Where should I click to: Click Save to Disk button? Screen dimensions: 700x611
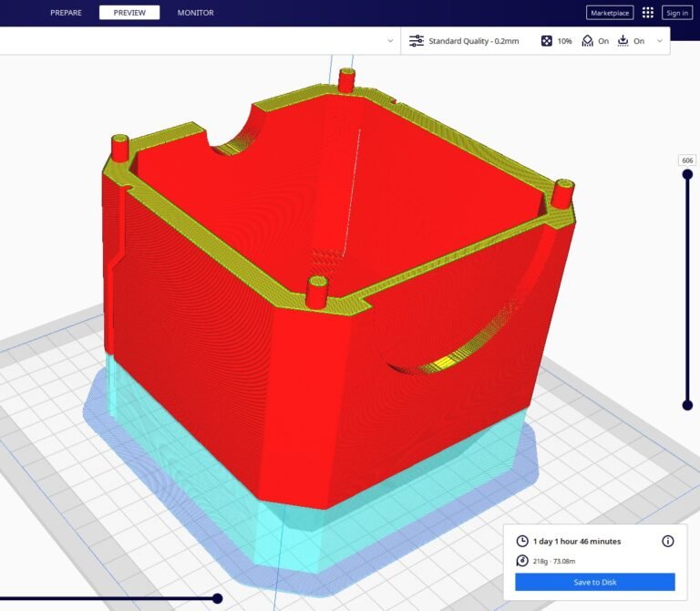point(595,582)
